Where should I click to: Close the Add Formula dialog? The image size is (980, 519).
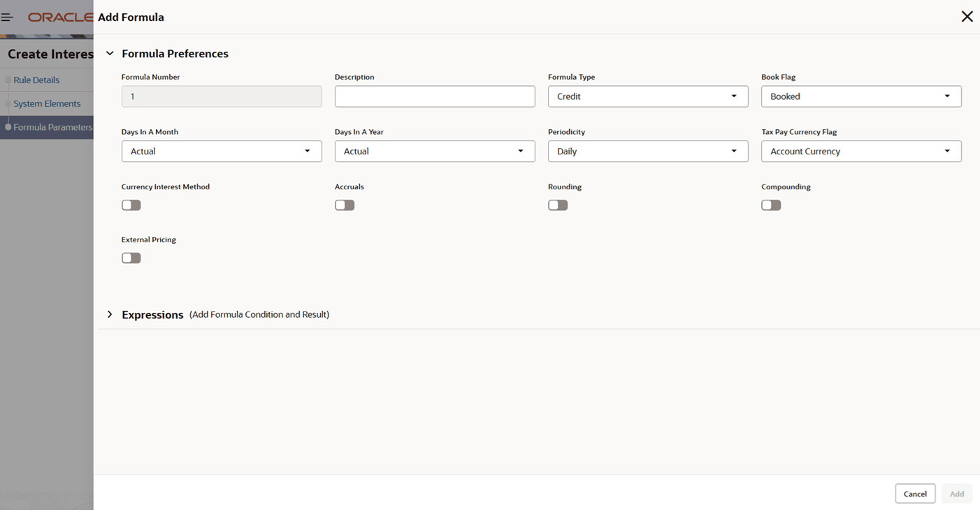click(967, 17)
